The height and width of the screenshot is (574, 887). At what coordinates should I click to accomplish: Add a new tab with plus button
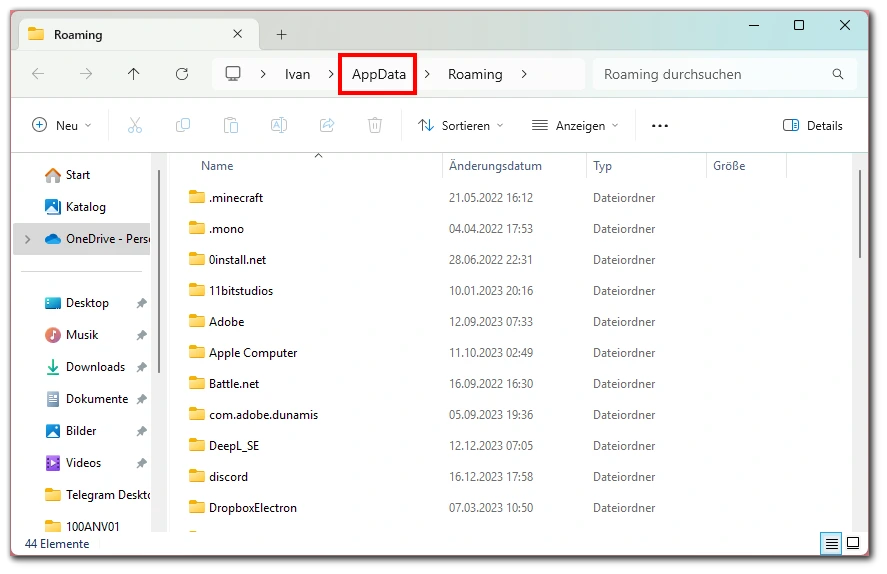pos(281,35)
